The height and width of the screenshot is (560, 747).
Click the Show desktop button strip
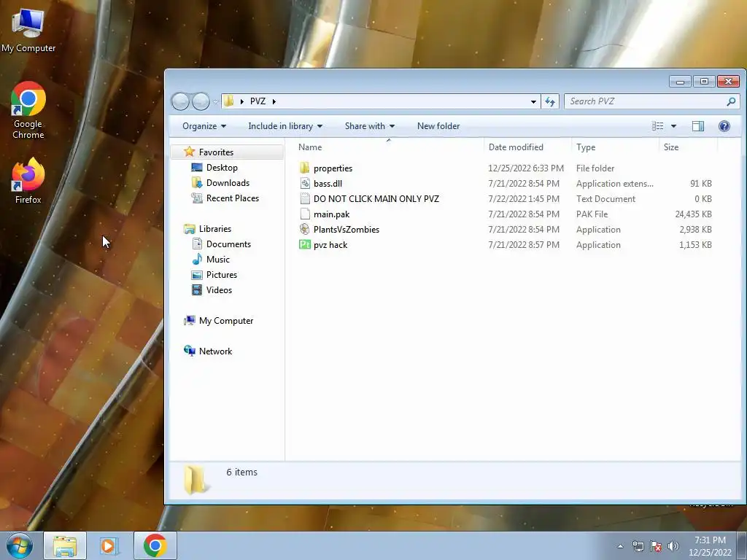pos(742,545)
